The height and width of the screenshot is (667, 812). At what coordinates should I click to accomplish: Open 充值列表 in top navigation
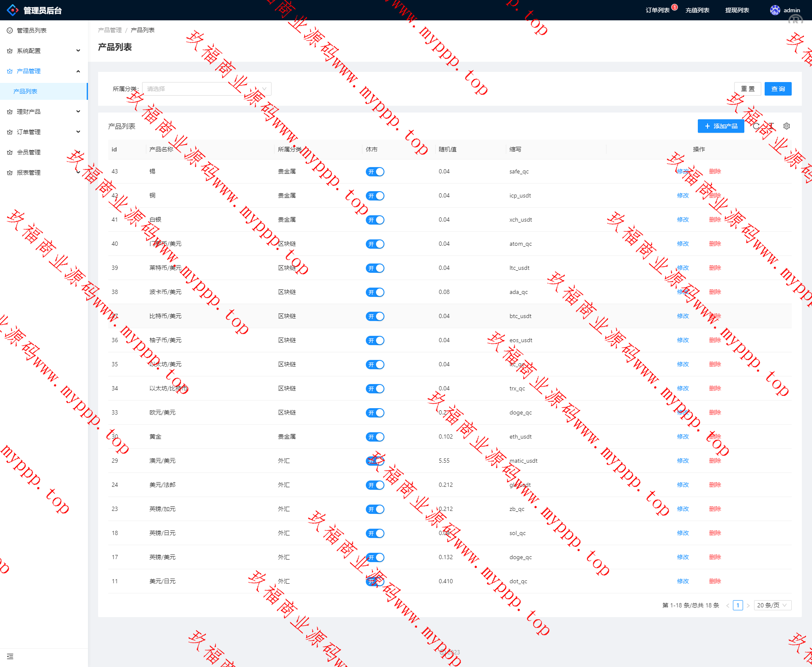click(697, 10)
